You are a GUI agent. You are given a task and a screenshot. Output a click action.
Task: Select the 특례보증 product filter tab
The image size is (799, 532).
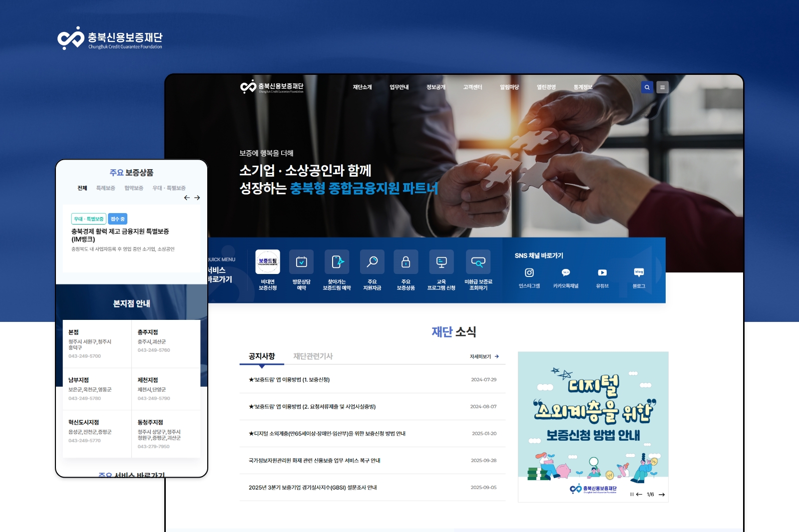pyautogui.click(x=105, y=188)
